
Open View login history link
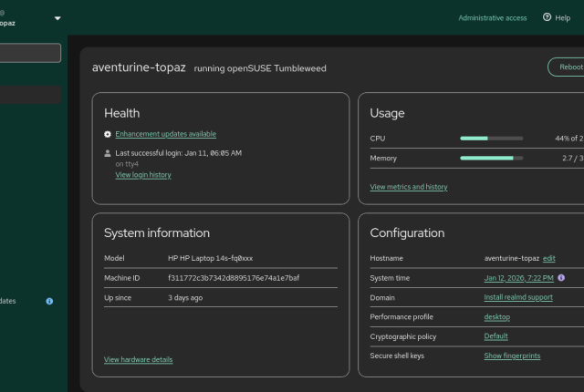click(x=143, y=175)
